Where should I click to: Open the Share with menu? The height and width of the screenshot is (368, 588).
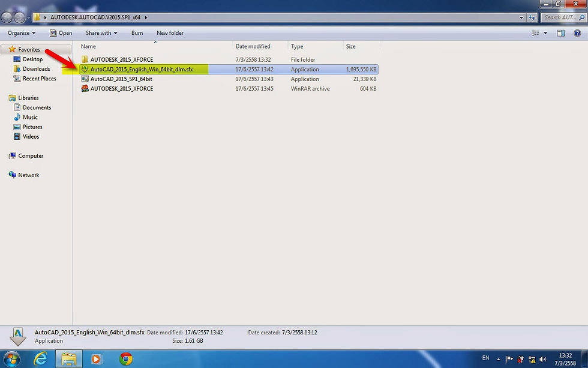(101, 33)
